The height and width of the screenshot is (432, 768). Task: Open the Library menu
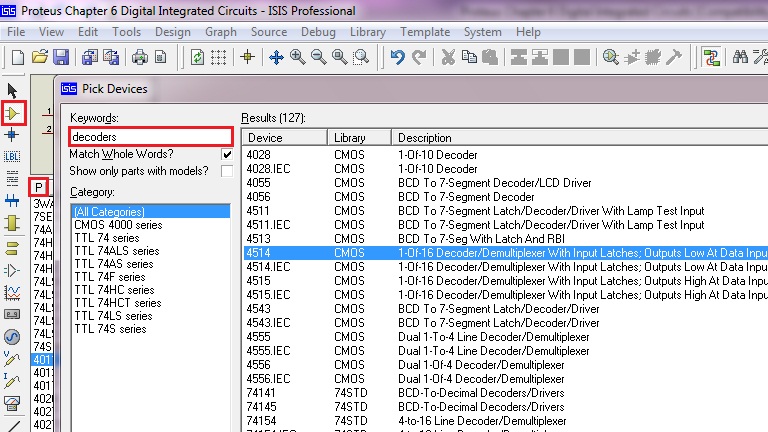367,32
